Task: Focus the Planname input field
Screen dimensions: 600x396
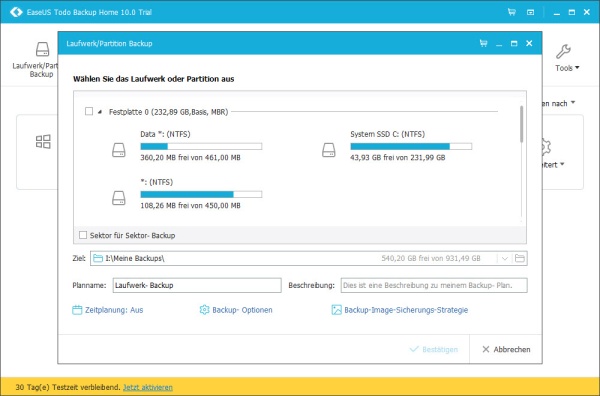Action: (197, 285)
